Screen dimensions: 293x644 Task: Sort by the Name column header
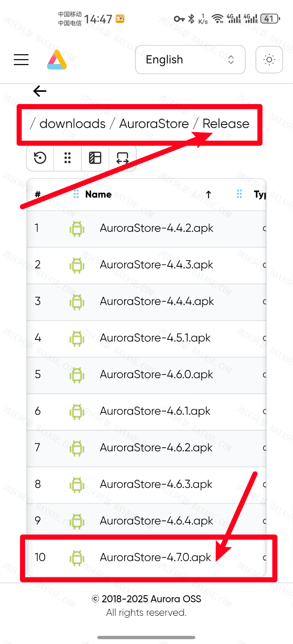98,194
